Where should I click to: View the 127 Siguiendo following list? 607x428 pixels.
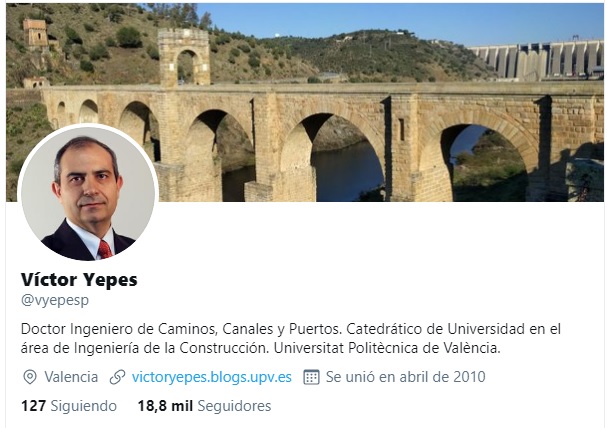(69, 406)
